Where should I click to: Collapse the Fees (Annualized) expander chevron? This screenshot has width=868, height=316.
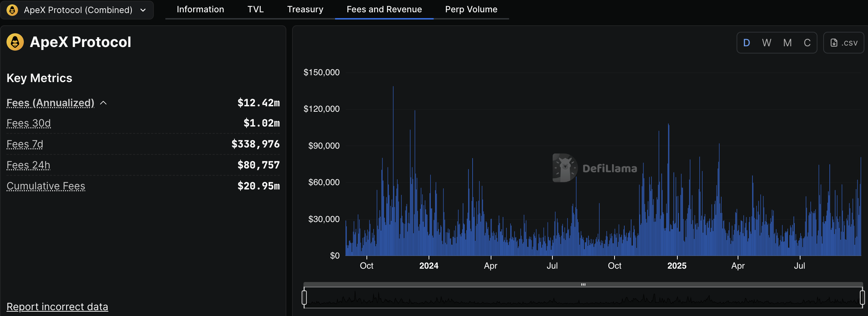(x=103, y=103)
